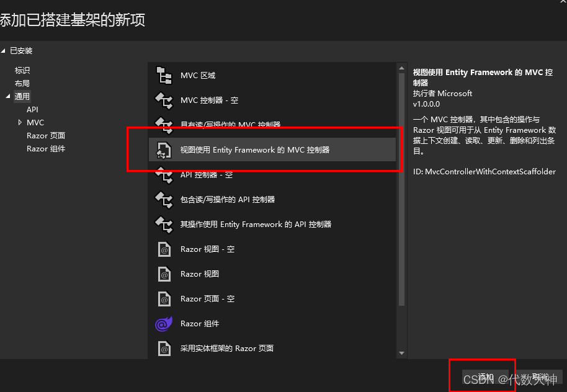
Task: Choose 其操作使用 Entity Framework 的 API 控制器
Action: click(x=164, y=224)
